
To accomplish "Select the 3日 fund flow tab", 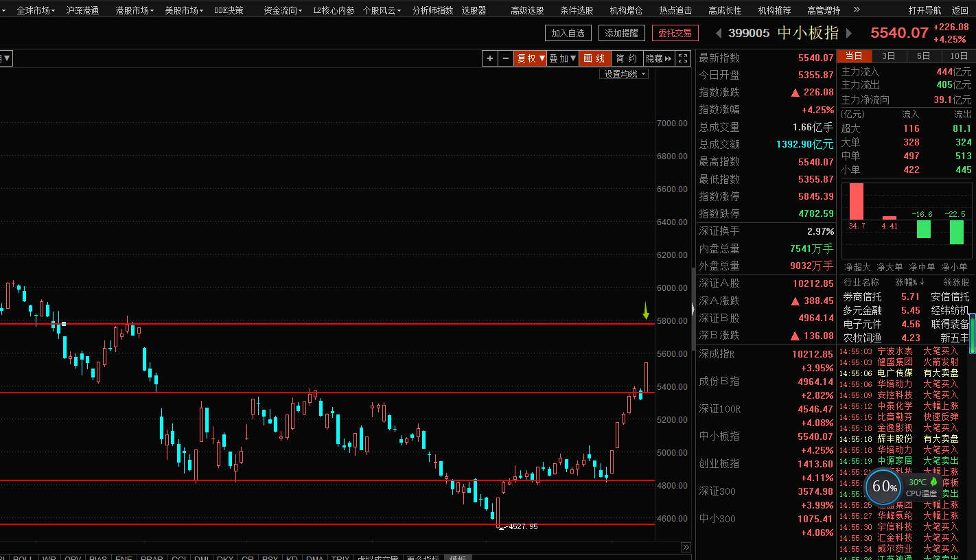I will [889, 56].
